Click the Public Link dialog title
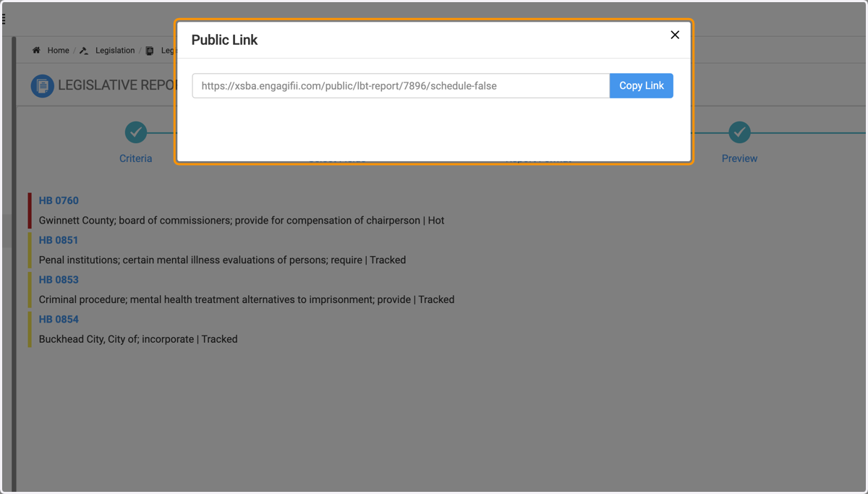The height and width of the screenshot is (494, 868). 224,40
